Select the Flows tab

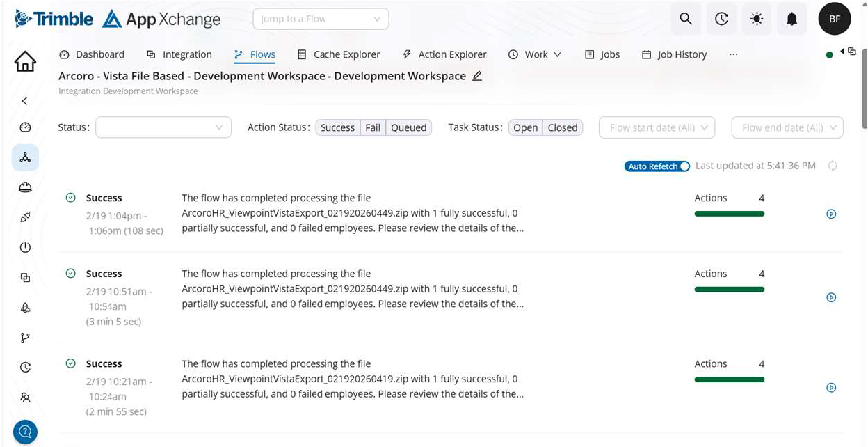[x=255, y=54]
